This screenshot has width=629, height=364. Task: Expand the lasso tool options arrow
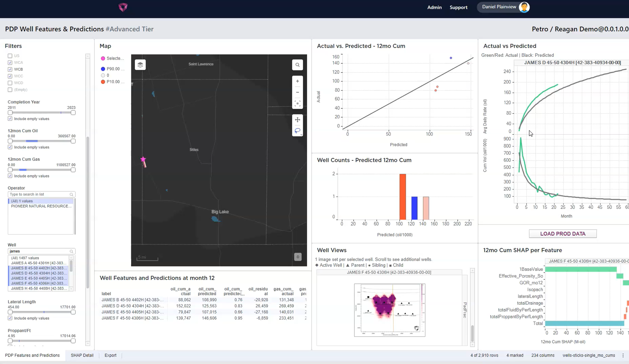[x=301, y=135]
